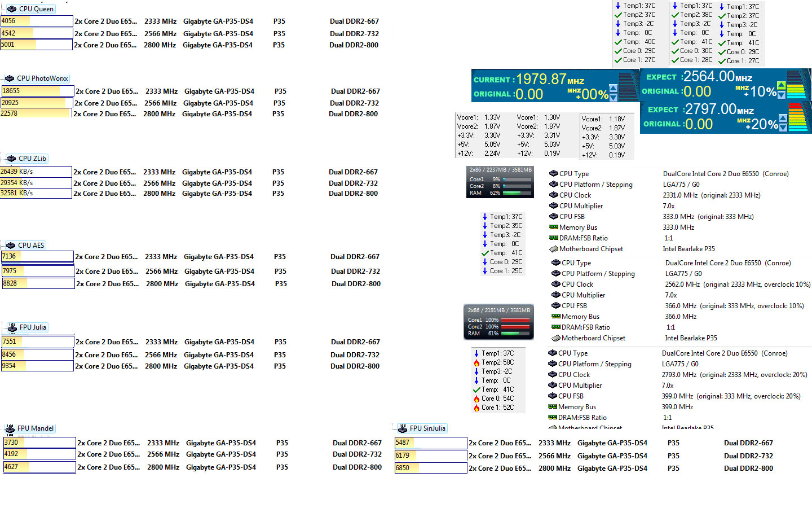812x508 pixels.
Task: Click the CPU AES 7136 result bar
Action: [x=37, y=257]
